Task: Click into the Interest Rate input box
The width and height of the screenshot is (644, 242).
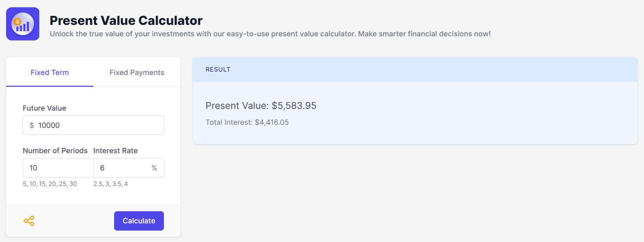Action: click(121, 168)
